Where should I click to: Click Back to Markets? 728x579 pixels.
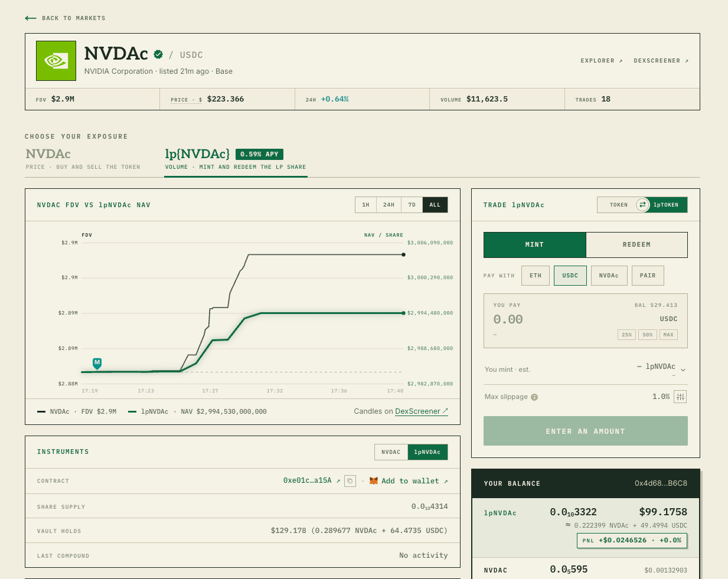click(66, 18)
